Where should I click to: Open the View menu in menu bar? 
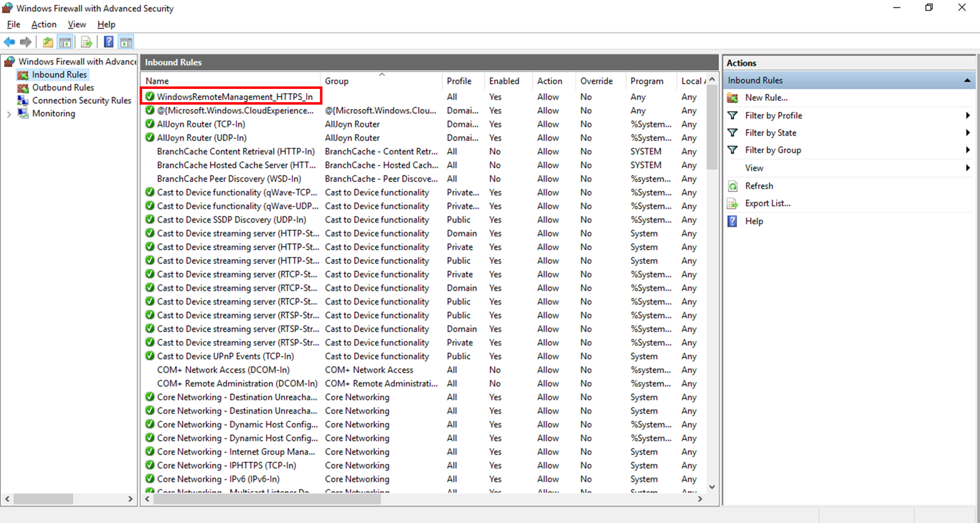pyautogui.click(x=77, y=24)
